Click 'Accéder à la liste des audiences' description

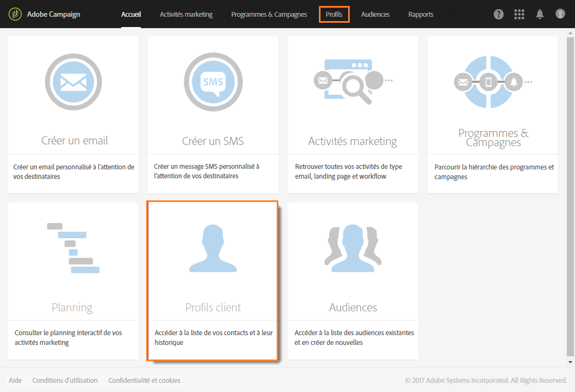coord(354,337)
